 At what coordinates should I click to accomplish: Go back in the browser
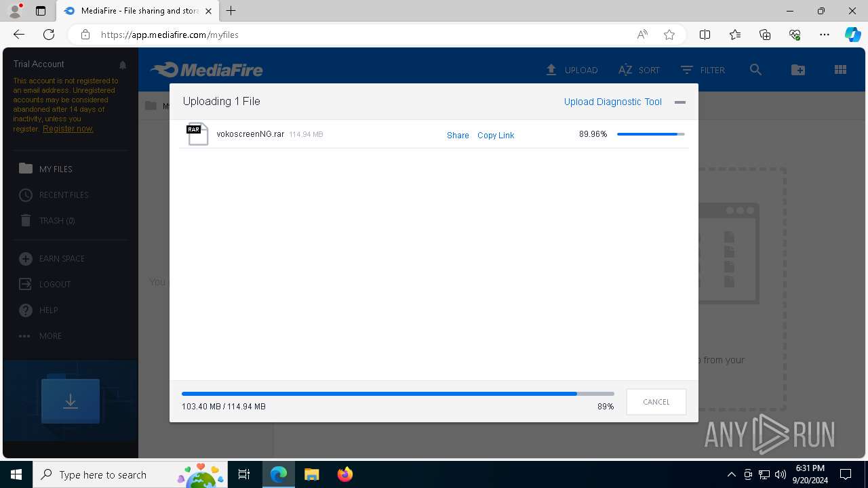(x=19, y=35)
